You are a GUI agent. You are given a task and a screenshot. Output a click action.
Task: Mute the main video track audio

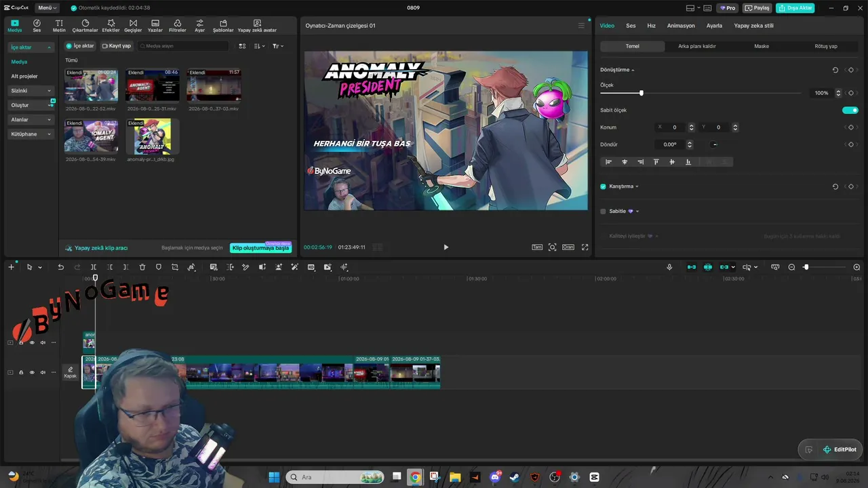click(x=43, y=372)
